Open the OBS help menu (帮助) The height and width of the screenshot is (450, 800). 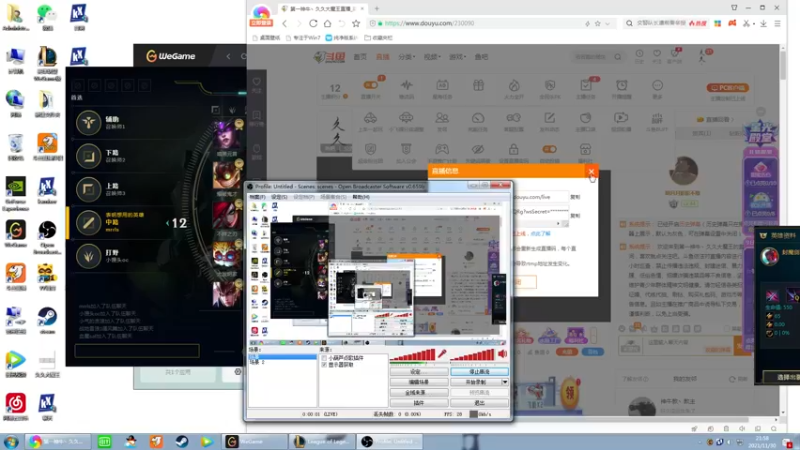point(361,197)
